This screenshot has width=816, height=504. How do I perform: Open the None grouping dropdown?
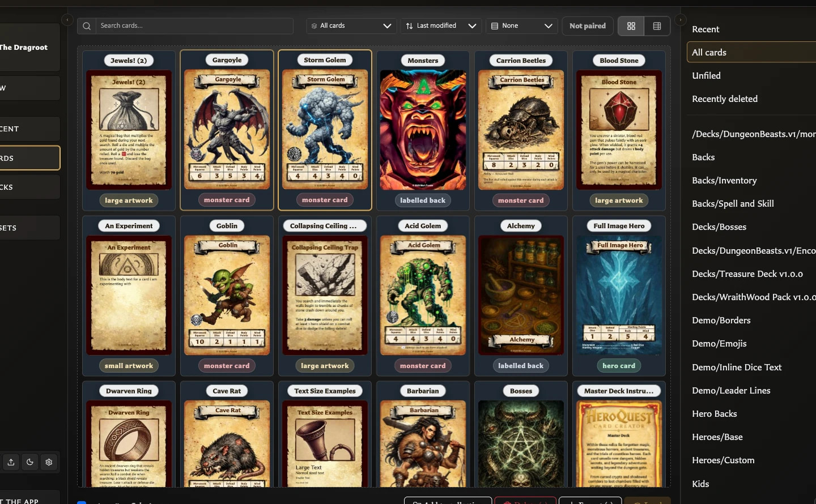pyautogui.click(x=521, y=26)
